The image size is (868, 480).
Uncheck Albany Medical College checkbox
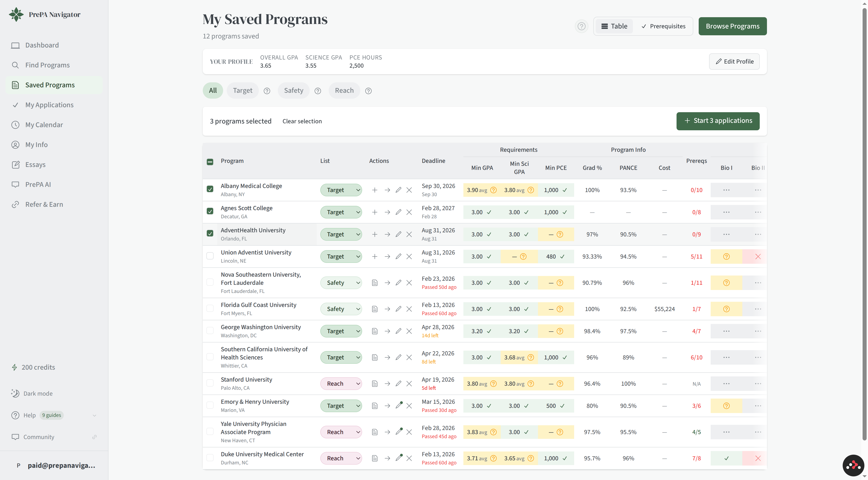pos(210,189)
